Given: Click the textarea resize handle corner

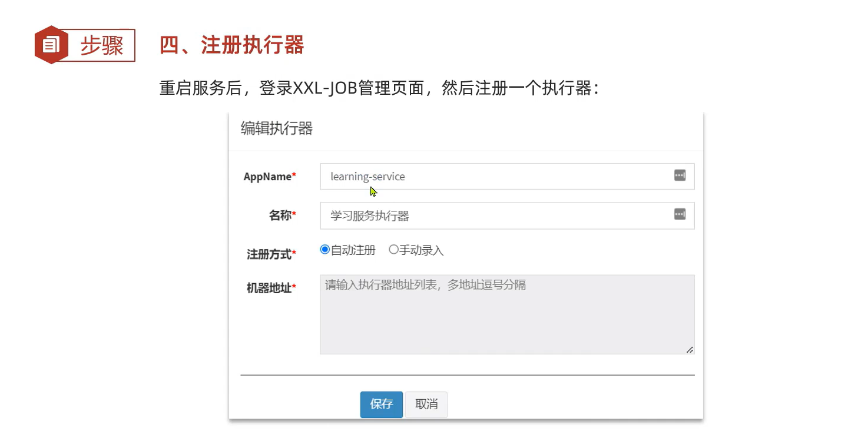Looking at the screenshot, I should pos(690,349).
